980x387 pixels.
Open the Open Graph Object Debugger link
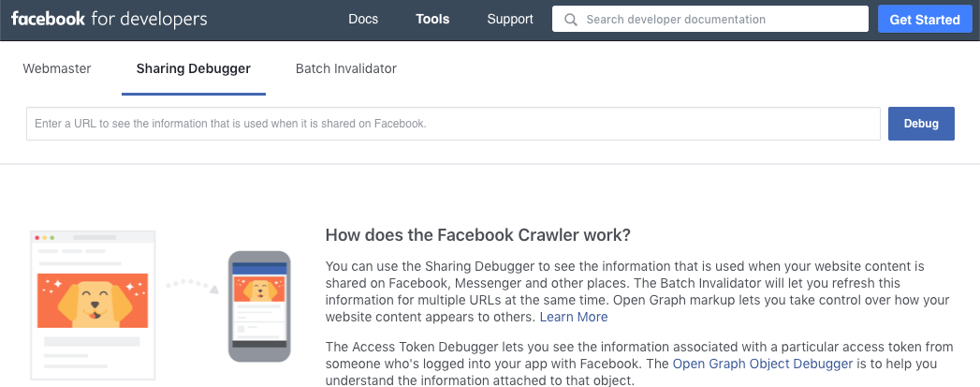(x=763, y=364)
